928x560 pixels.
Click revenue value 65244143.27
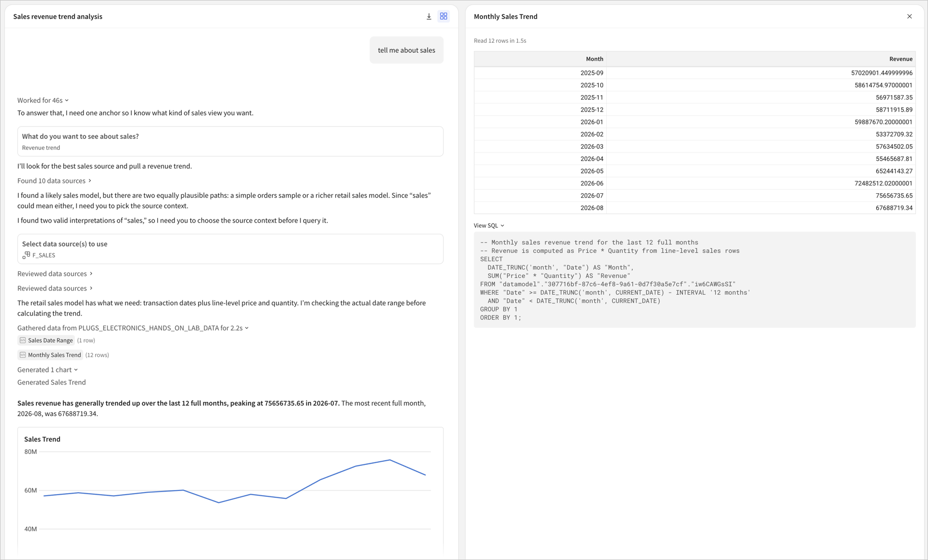point(894,171)
